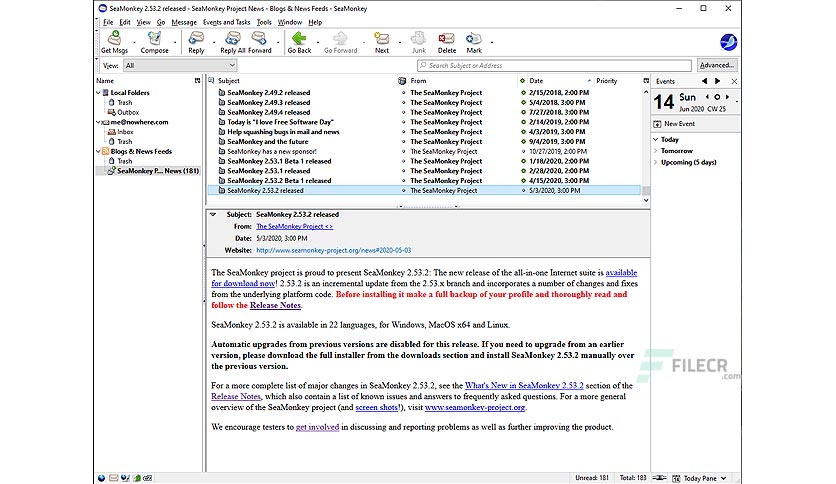Open ChatZilla IRC status bar icon

(x=148, y=478)
